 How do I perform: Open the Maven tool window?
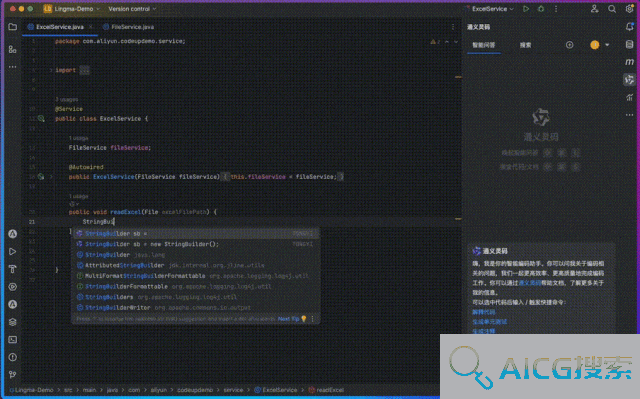(629, 62)
